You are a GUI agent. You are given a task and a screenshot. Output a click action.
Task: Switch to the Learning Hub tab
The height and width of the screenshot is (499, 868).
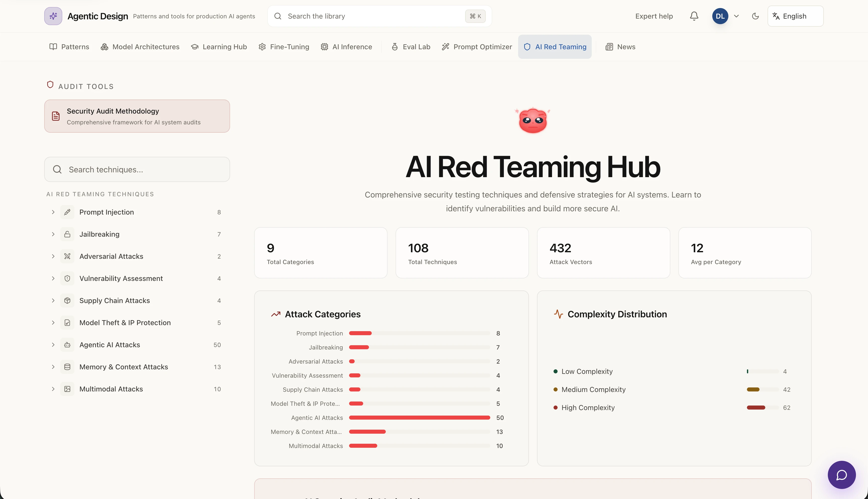(x=219, y=47)
